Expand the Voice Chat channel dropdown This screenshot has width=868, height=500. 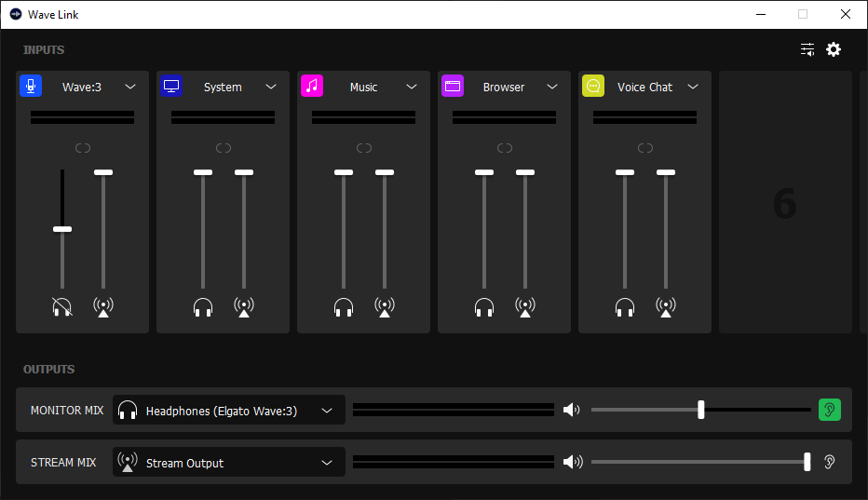point(693,87)
